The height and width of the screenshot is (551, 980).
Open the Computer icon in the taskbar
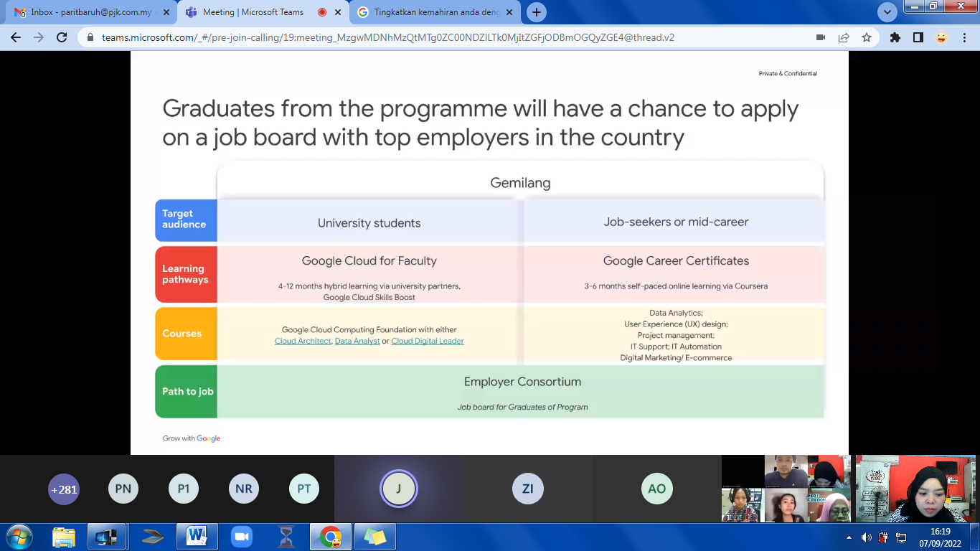click(x=107, y=537)
